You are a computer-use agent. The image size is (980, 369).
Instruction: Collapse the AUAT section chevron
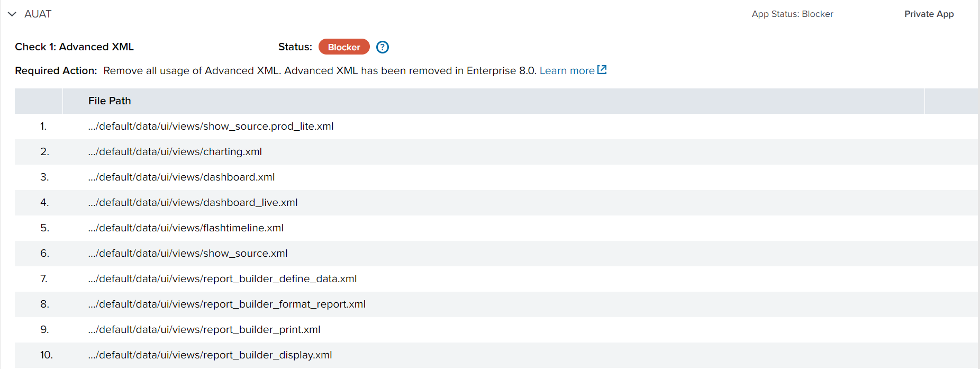(x=12, y=14)
